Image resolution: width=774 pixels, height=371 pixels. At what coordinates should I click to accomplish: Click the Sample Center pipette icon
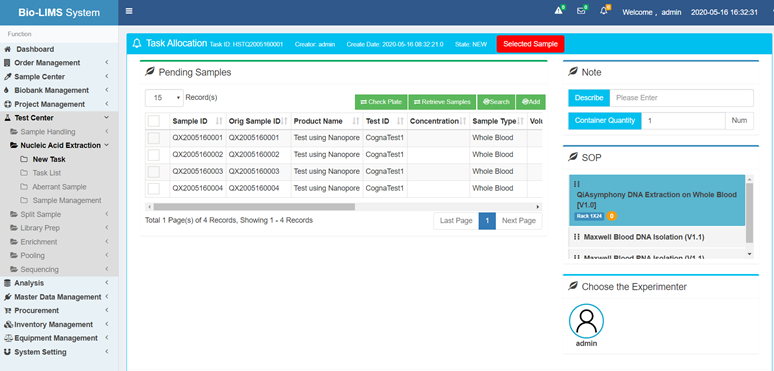(x=7, y=76)
